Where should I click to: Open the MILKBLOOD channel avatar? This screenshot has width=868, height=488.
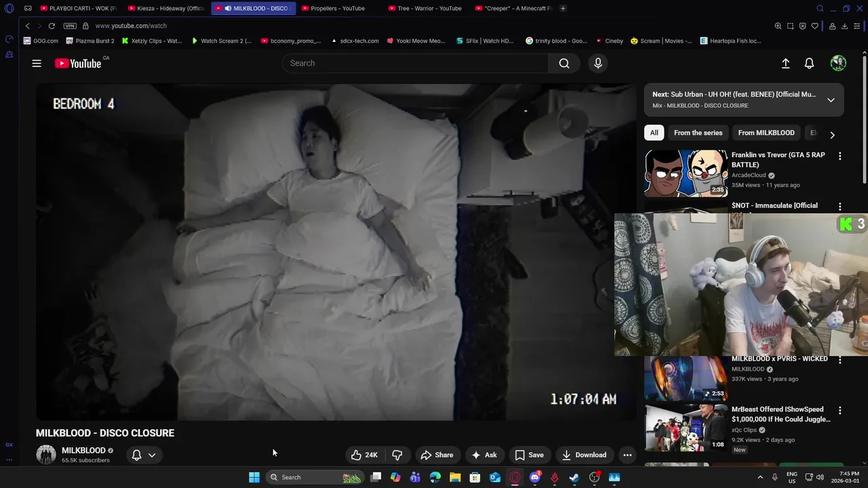(x=46, y=455)
